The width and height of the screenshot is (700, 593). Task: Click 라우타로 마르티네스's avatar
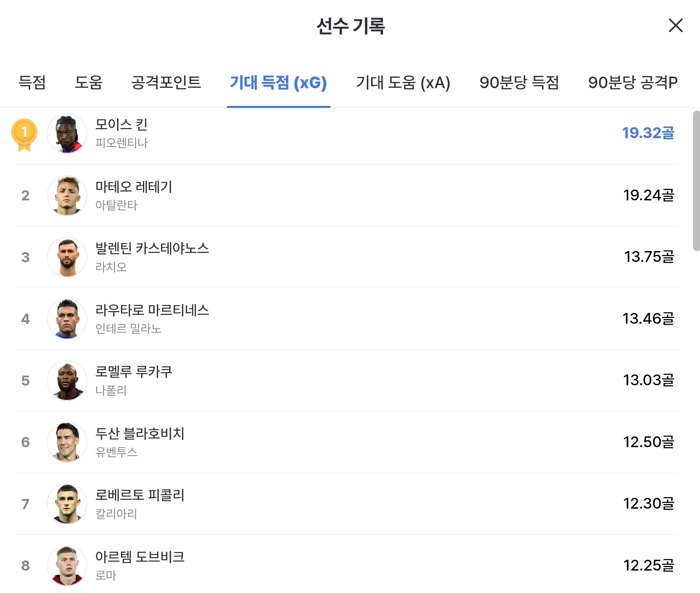pos(67,319)
